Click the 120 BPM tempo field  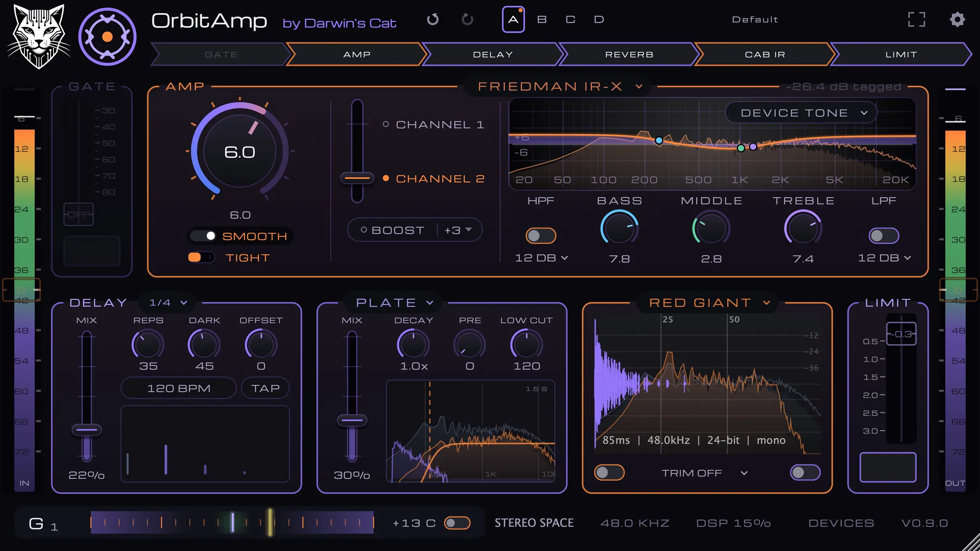click(178, 388)
